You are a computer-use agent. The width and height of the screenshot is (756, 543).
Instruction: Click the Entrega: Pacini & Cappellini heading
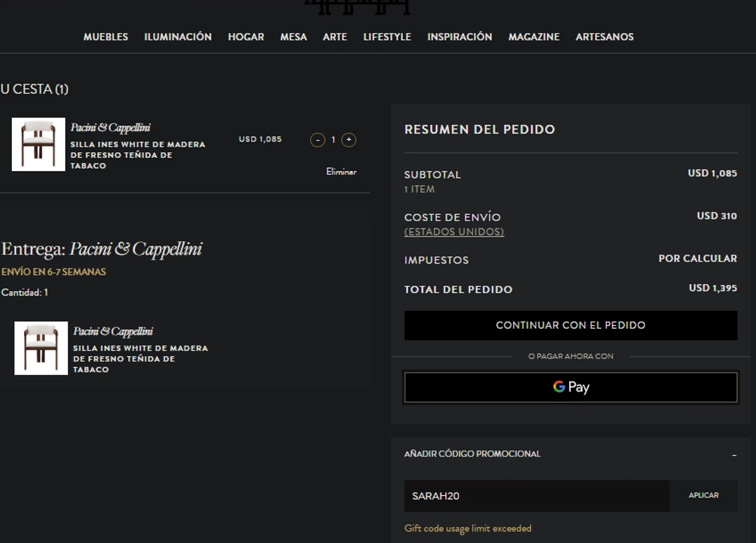[x=102, y=249]
